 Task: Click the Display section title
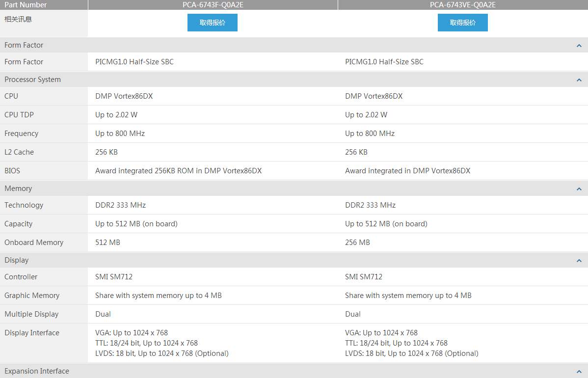click(17, 260)
